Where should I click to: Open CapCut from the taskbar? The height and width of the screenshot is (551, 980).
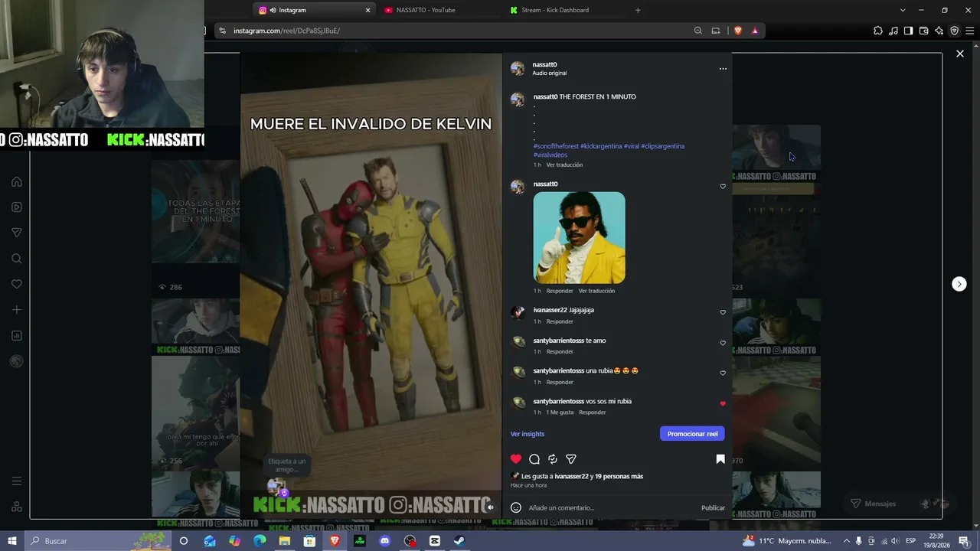click(435, 541)
